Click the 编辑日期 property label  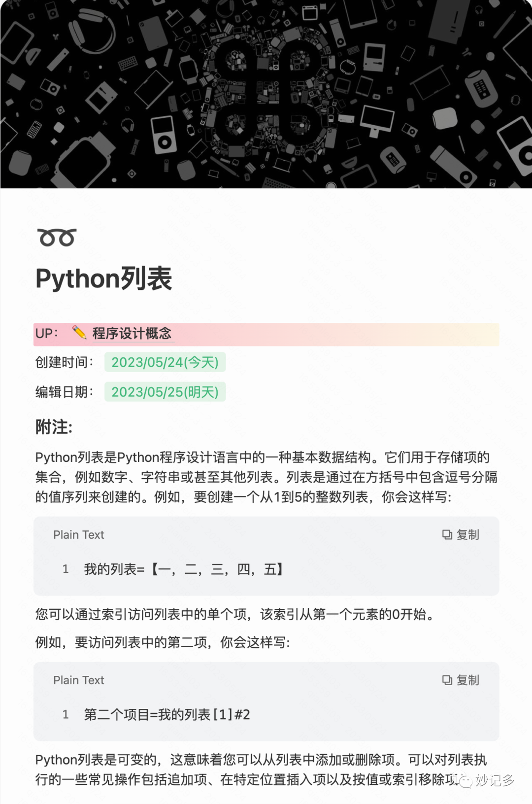click(x=64, y=392)
